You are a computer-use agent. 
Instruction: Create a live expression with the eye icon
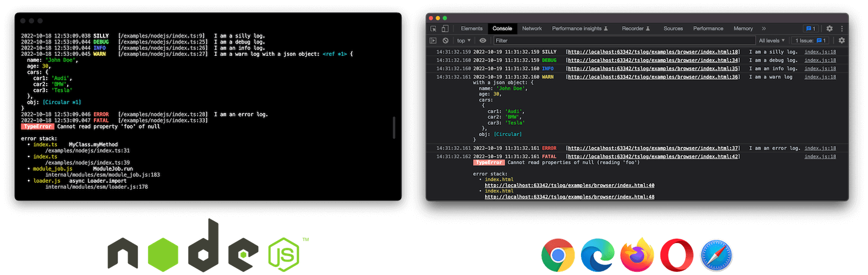coord(483,41)
